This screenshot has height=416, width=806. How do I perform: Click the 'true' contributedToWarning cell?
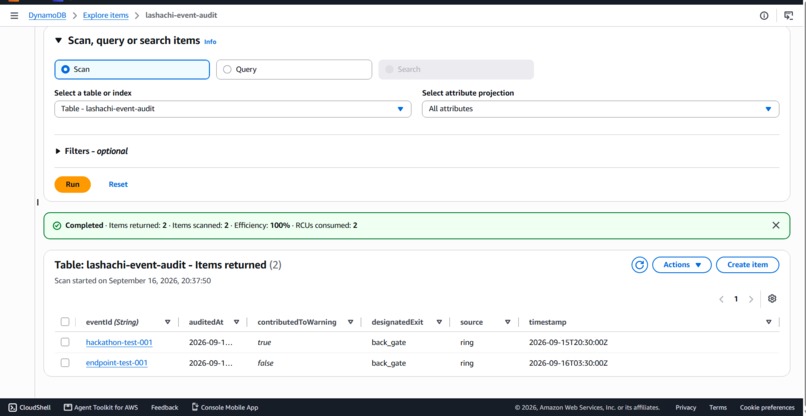264,342
